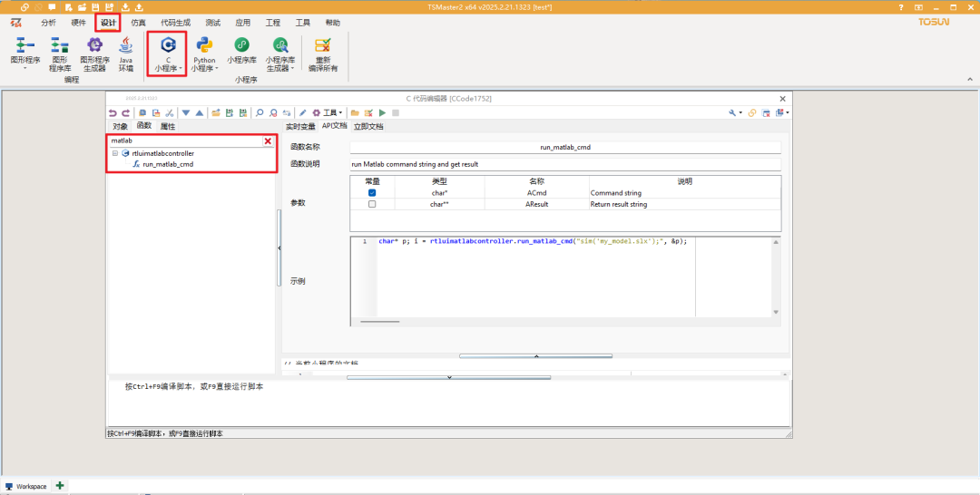Open the window layout dropdown at toolbar end
Viewport: 980px width, 495px height.
click(782, 113)
